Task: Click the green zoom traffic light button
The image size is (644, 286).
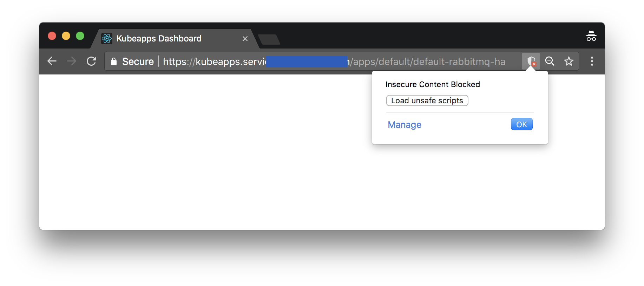Action: 80,35
